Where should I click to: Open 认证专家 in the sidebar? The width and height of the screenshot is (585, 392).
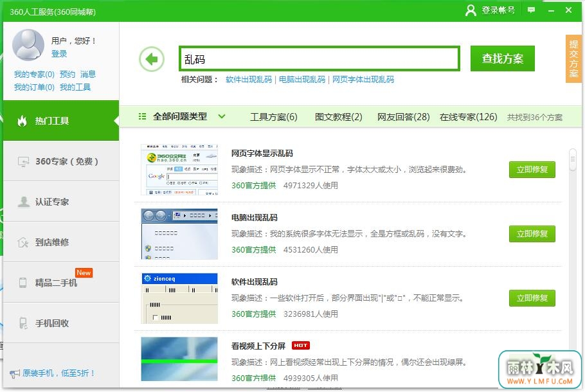point(61,202)
